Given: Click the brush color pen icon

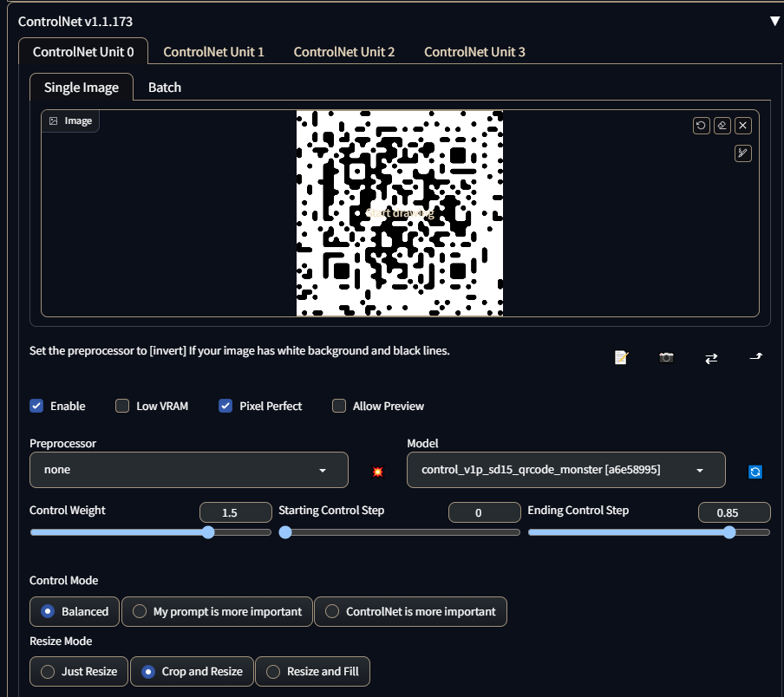Looking at the screenshot, I should click(x=743, y=153).
